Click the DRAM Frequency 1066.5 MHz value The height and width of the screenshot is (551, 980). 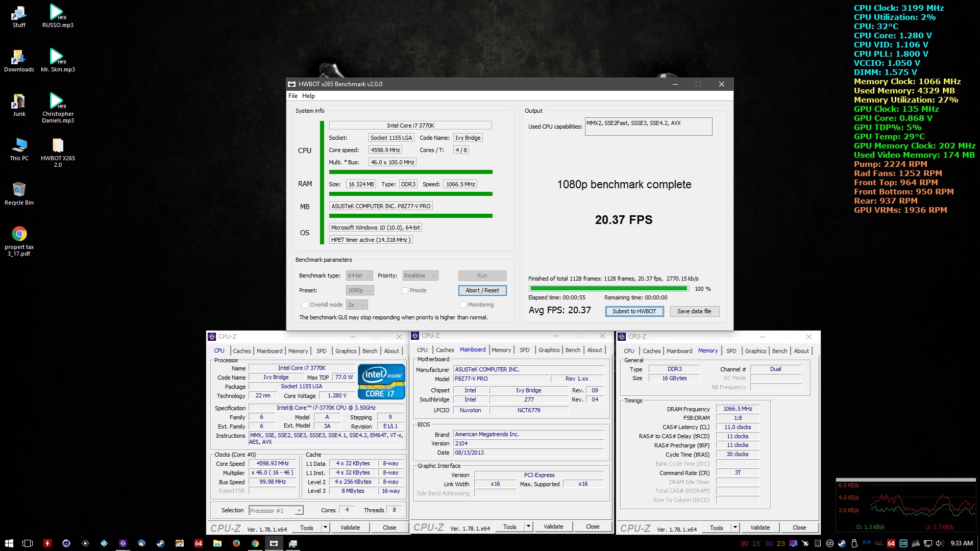[738, 409]
